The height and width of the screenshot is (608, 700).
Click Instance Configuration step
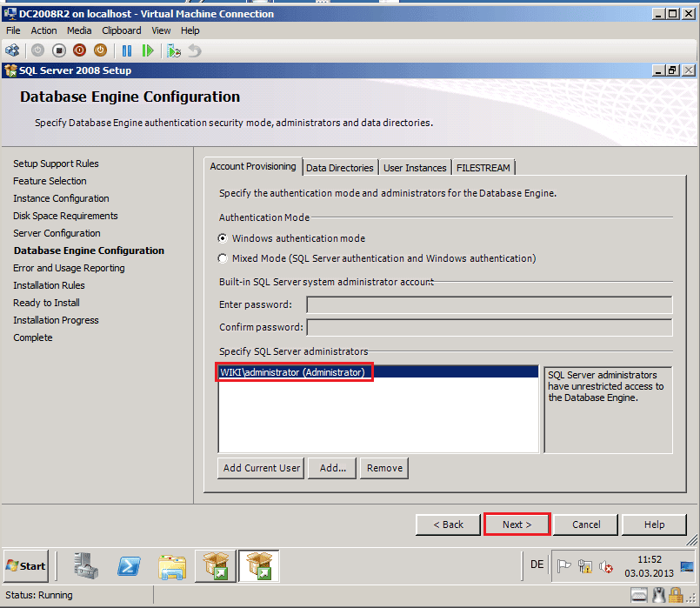point(61,198)
